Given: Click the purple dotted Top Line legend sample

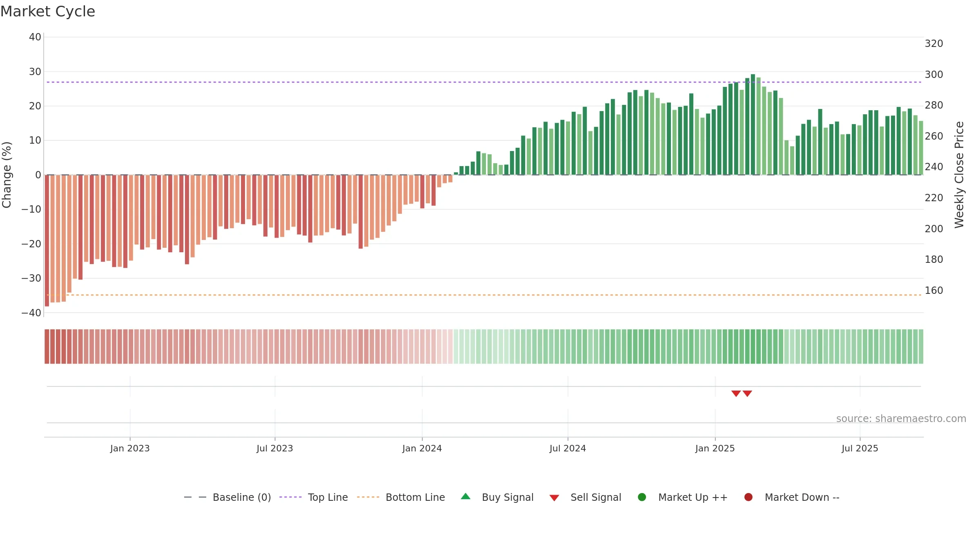Looking at the screenshot, I should coord(290,497).
